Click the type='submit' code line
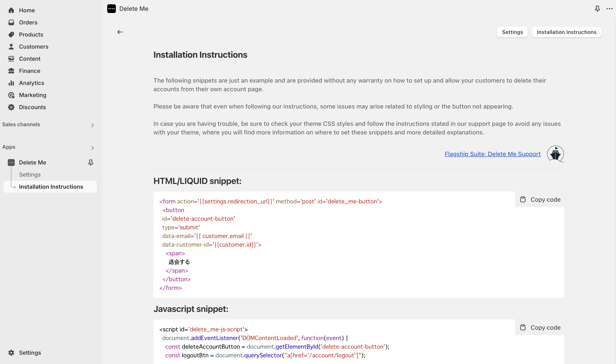This screenshot has width=616, height=364. (181, 227)
